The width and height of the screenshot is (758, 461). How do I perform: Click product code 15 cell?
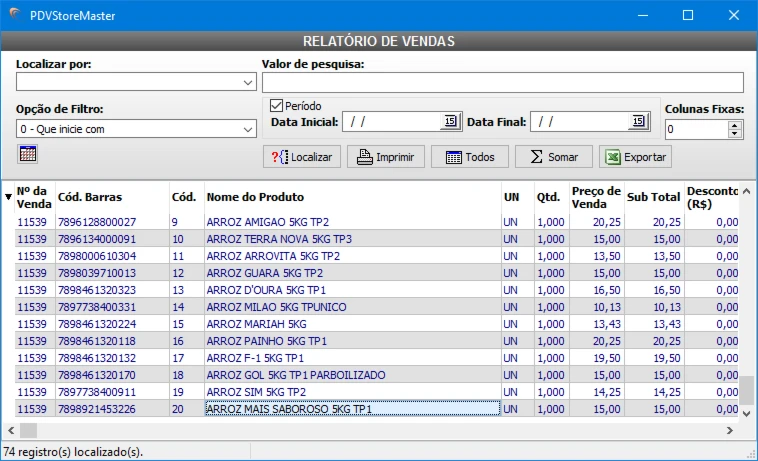point(187,324)
